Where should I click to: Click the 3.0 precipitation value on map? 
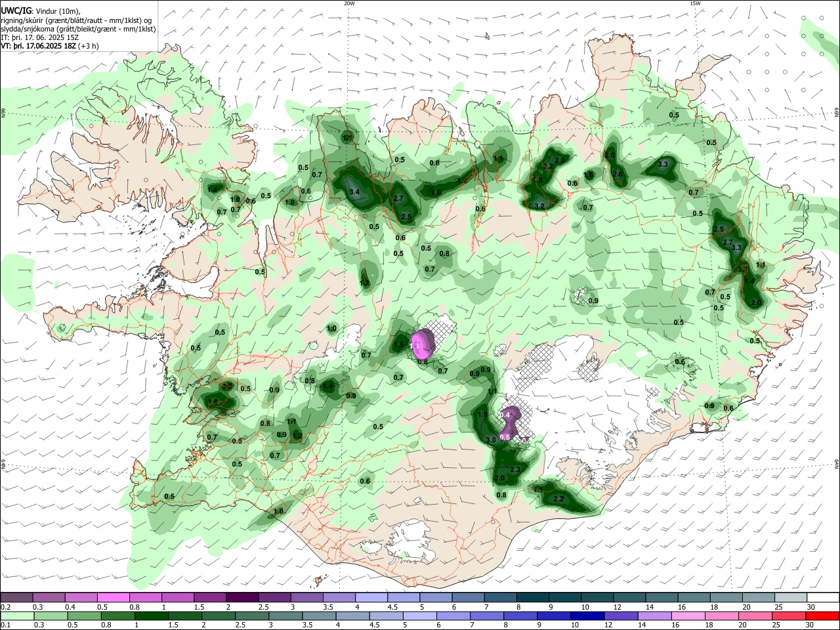click(490, 440)
